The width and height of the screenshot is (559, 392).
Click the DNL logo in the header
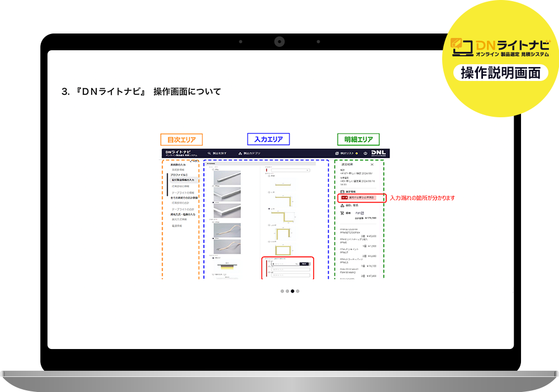click(378, 153)
